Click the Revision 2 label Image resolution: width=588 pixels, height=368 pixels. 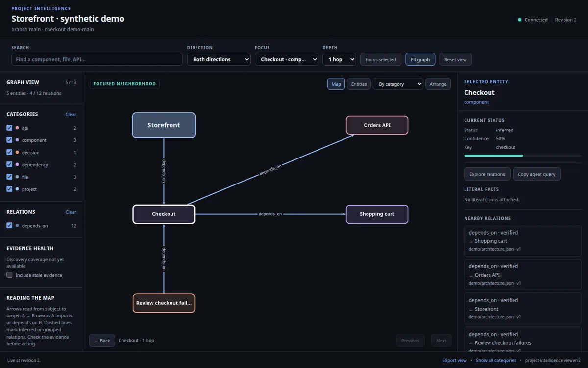(x=565, y=20)
